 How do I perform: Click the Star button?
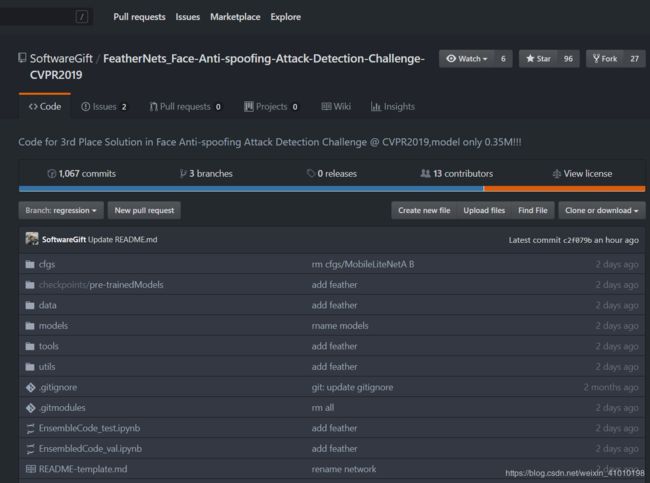[538, 59]
